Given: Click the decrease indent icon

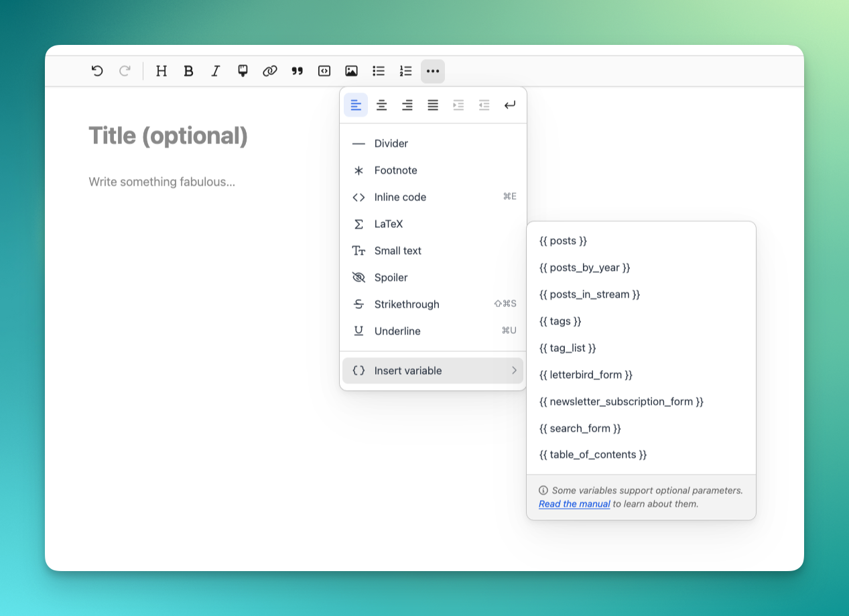Looking at the screenshot, I should (x=484, y=105).
